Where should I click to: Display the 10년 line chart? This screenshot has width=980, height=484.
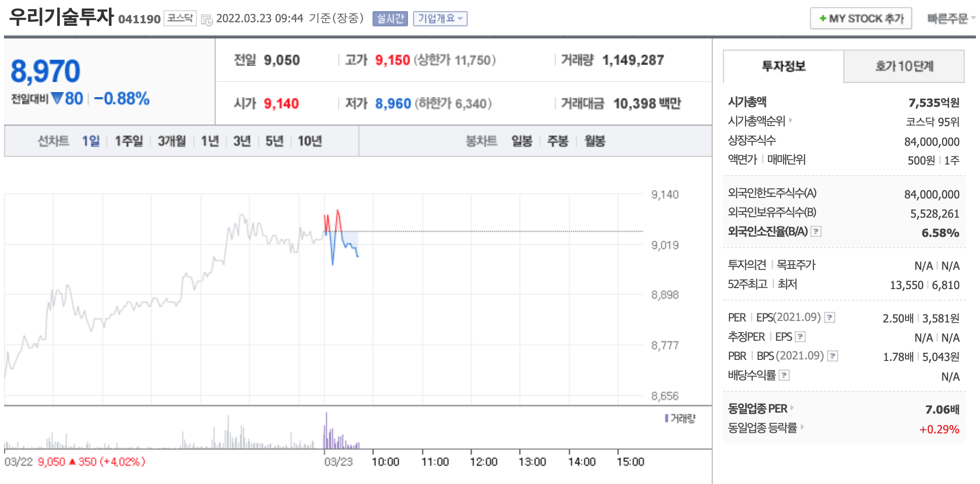(x=310, y=141)
